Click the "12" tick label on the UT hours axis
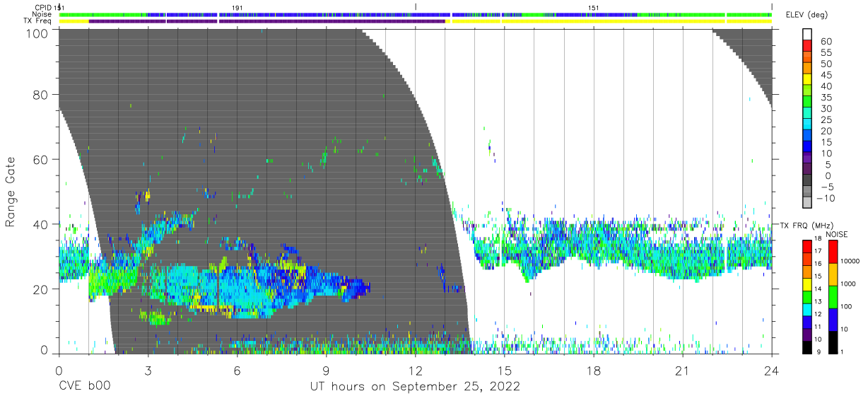The width and height of the screenshot is (868, 401). click(x=415, y=372)
